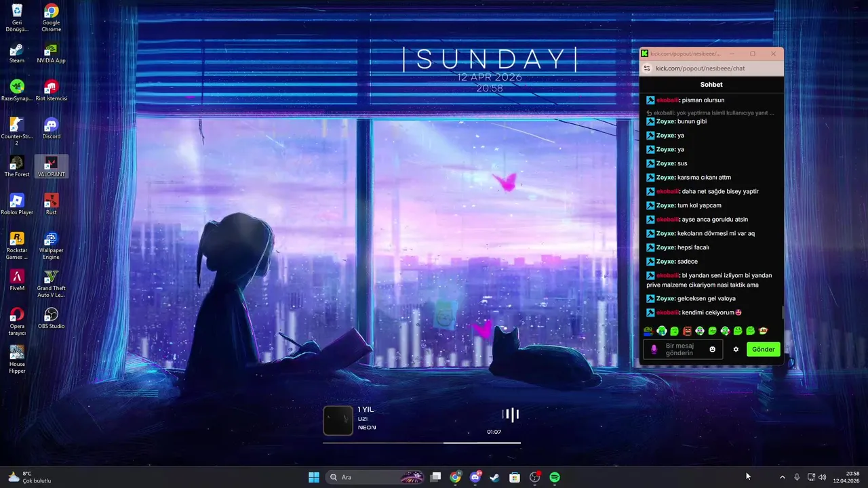Select the Steam desktop icon
Image resolution: width=868 pixels, height=488 pixels.
17,53
